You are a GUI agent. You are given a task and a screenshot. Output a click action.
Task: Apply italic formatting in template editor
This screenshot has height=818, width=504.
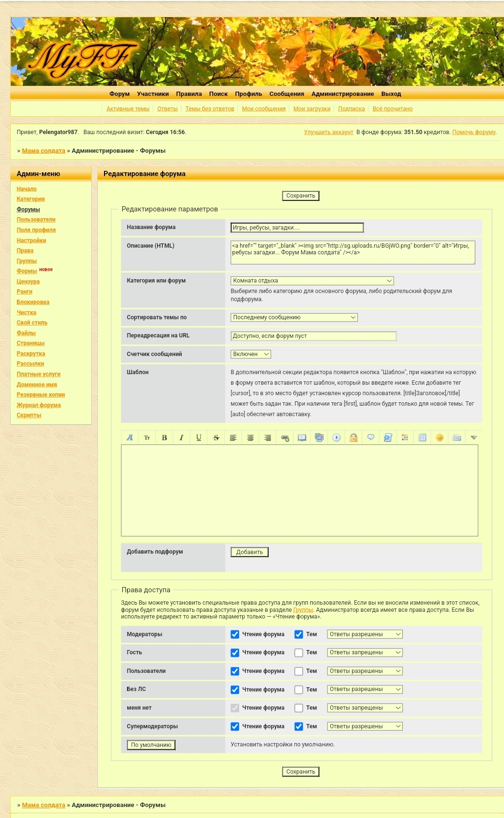pyautogui.click(x=181, y=438)
